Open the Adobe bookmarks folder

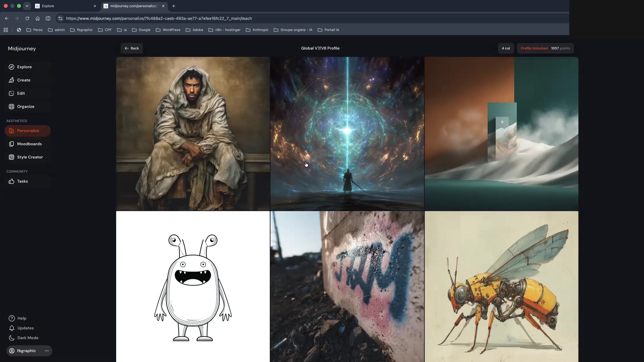pyautogui.click(x=194, y=30)
